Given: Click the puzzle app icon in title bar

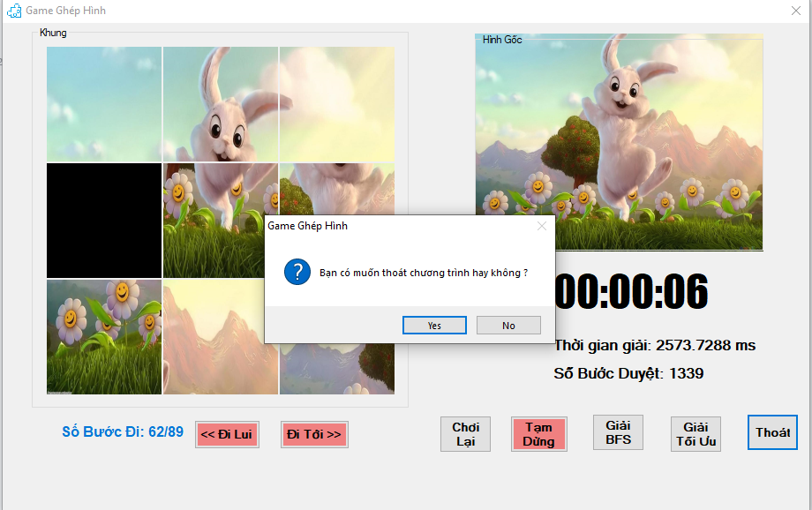Looking at the screenshot, I should 14,11.
